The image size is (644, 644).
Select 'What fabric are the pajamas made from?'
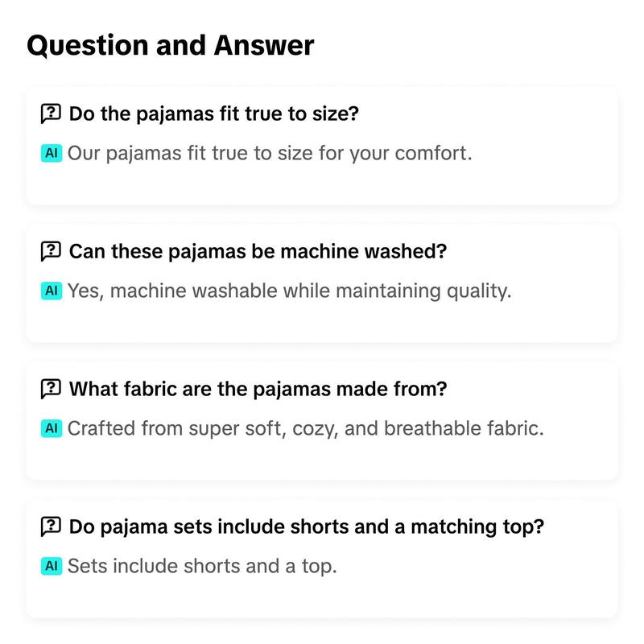(258, 389)
